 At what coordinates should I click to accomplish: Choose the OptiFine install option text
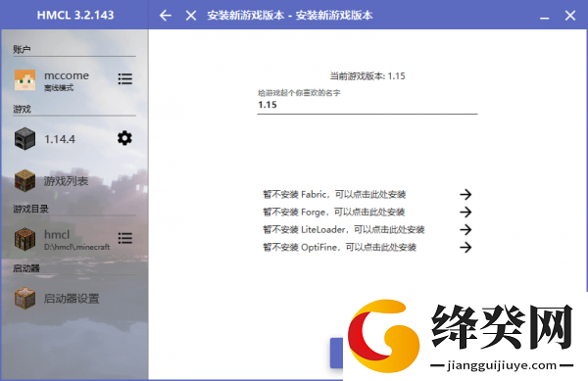click(x=339, y=247)
